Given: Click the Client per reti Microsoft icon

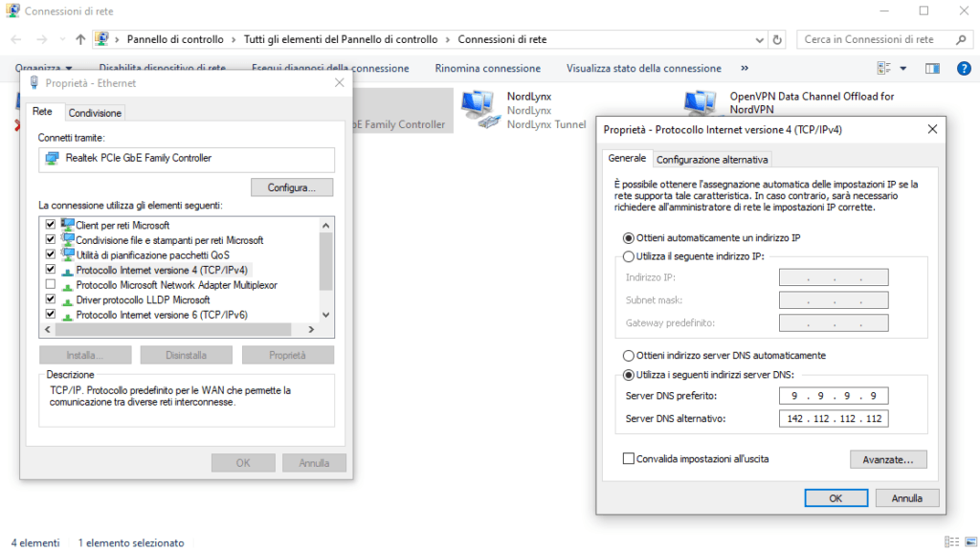Looking at the screenshot, I should [68, 225].
